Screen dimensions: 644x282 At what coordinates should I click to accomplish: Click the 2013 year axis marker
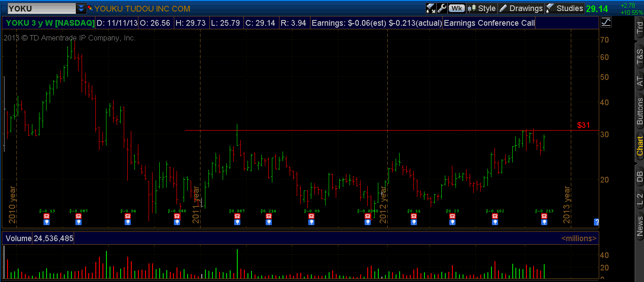coord(566,204)
